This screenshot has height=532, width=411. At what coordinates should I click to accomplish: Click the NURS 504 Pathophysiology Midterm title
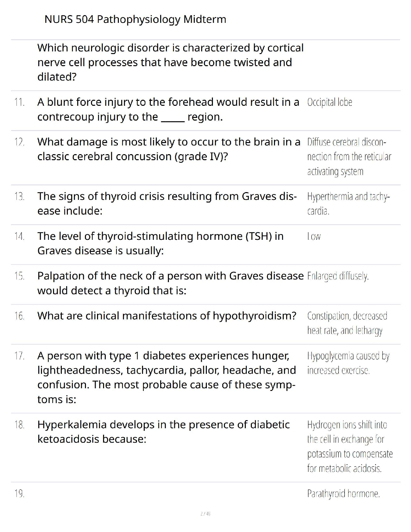[135, 19]
